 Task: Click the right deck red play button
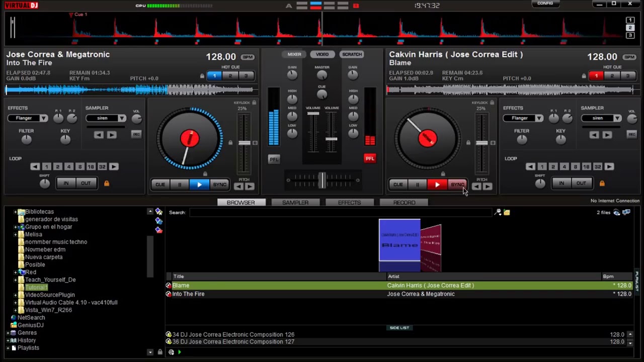coord(437,185)
